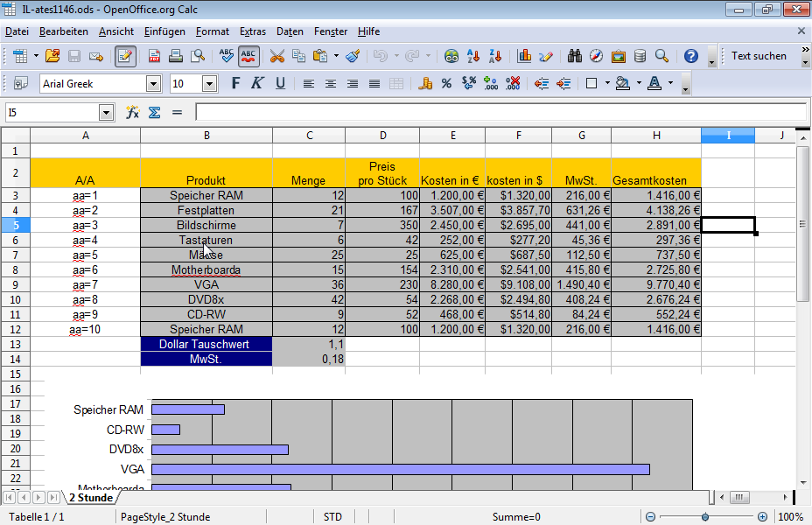Viewport: 812px width, 525px height.
Task: Open the Background Color dropdown arrow
Action: point(639,83)
